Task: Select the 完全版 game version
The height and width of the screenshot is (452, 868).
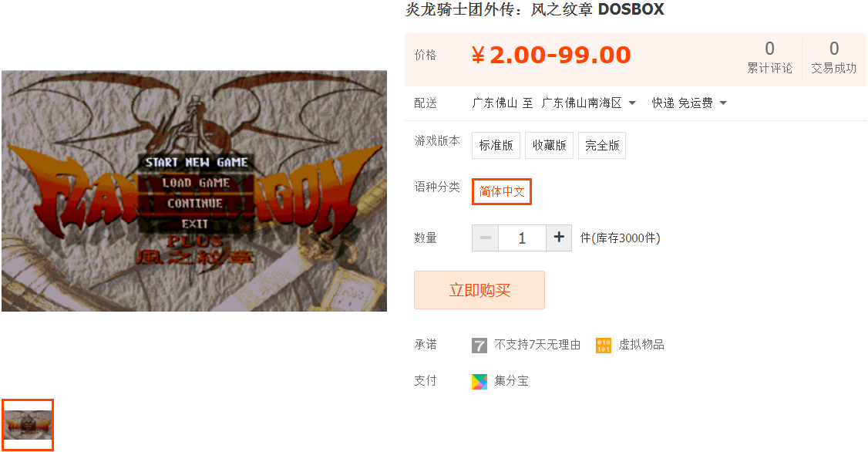Action: [x=602, y=145]
